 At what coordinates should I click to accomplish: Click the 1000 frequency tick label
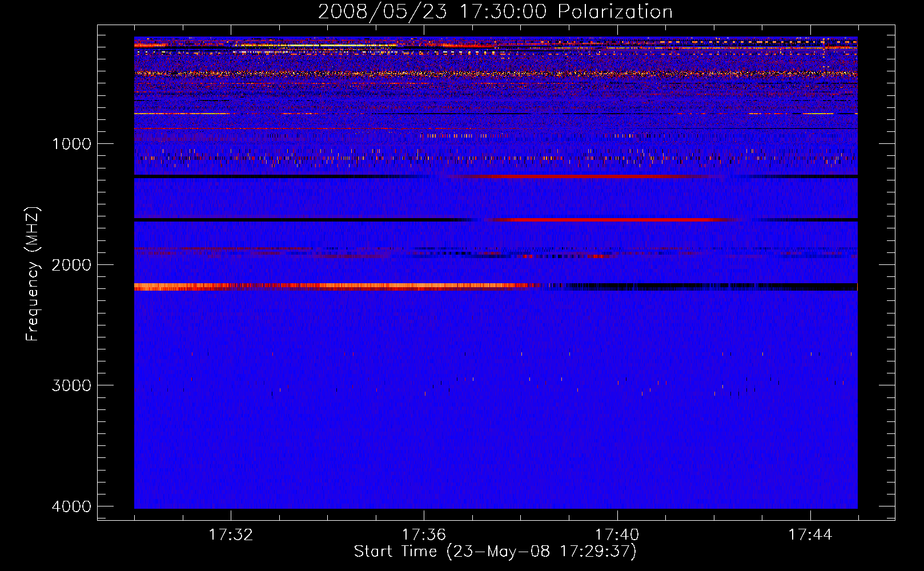pos(71,144)
